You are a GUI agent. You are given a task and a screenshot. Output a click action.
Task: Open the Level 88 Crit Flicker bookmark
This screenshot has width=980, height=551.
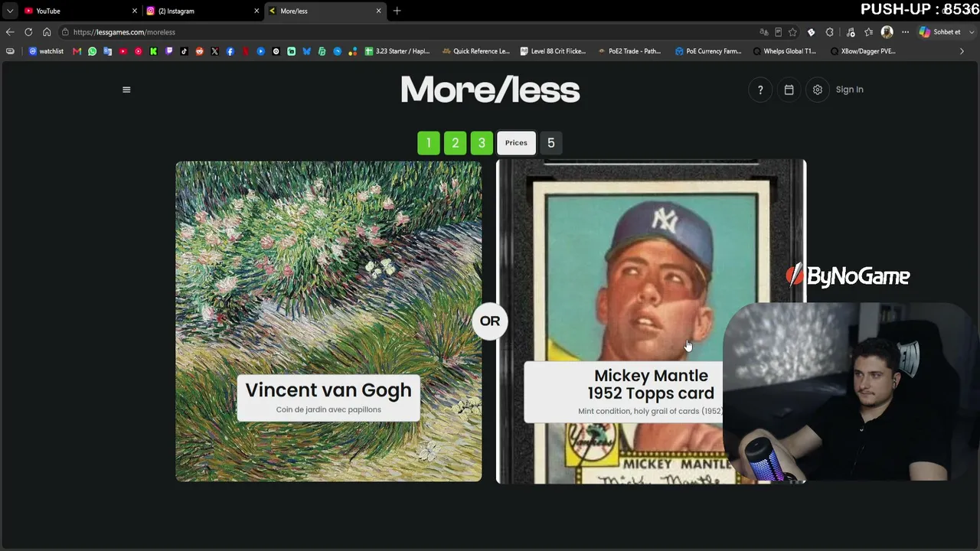click(553, 51)
